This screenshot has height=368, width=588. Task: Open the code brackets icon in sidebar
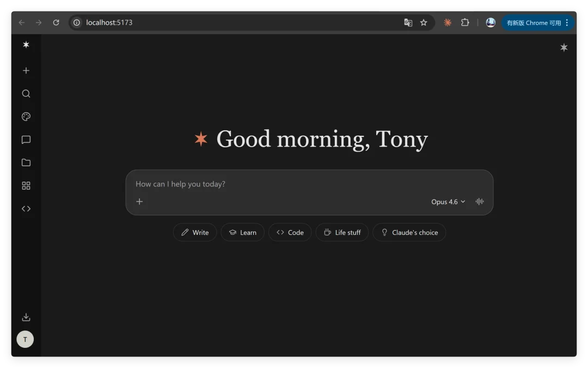(26, 209)
